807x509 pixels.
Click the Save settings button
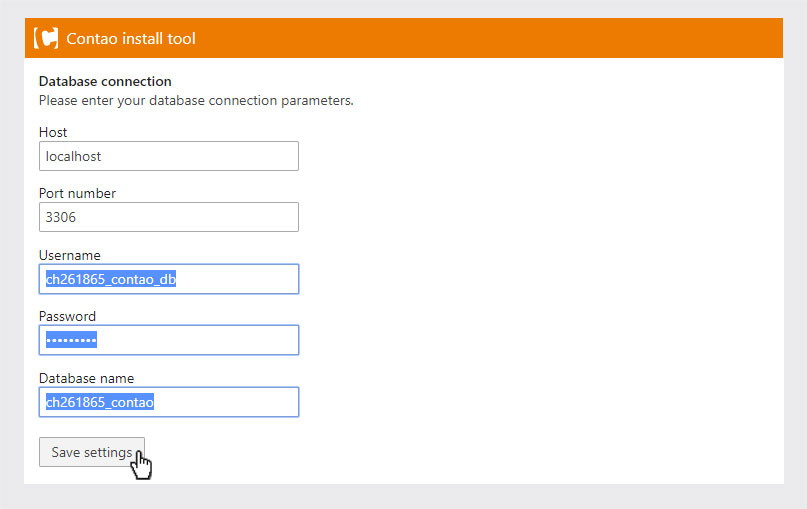click(x=92, y=452)
